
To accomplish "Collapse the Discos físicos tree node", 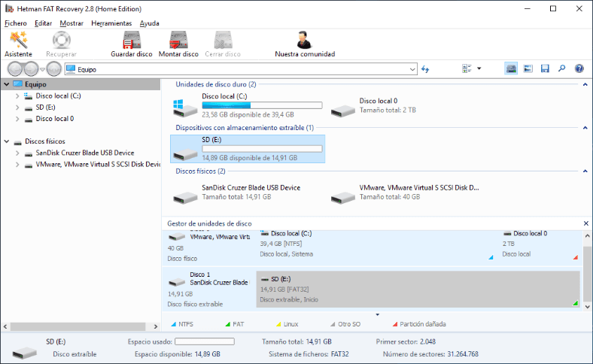I will coord(7,141).
